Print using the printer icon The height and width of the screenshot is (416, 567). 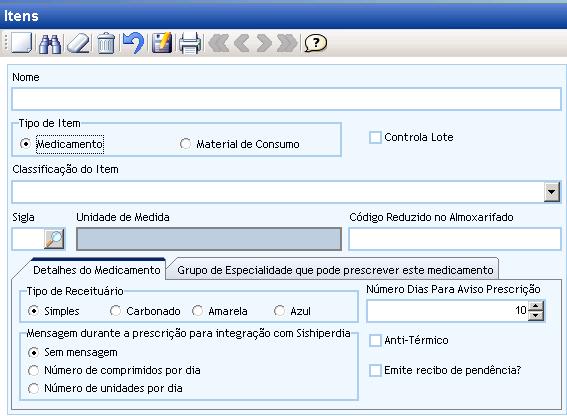(190, 43)
